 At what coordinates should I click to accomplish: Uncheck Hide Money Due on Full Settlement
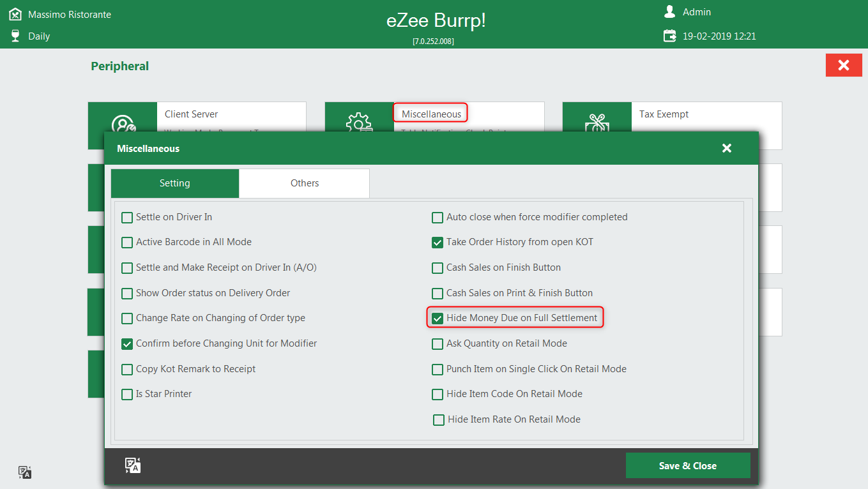[438, 319]
